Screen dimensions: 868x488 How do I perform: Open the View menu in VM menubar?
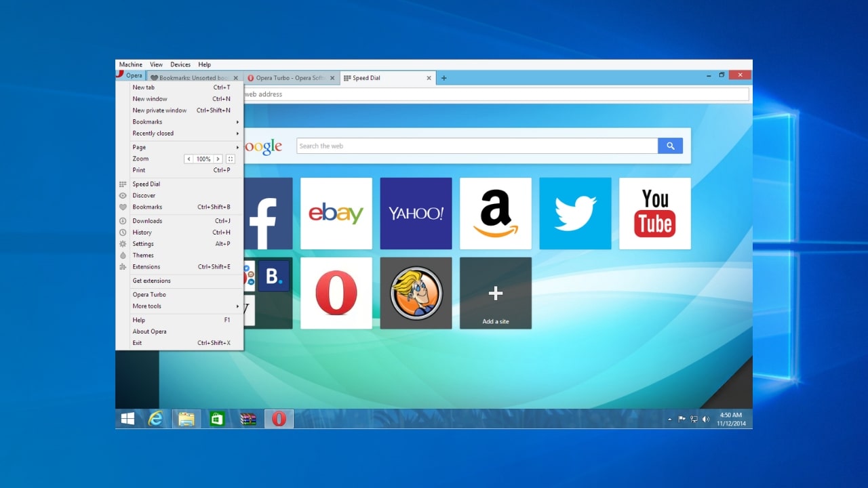point(156,64)
